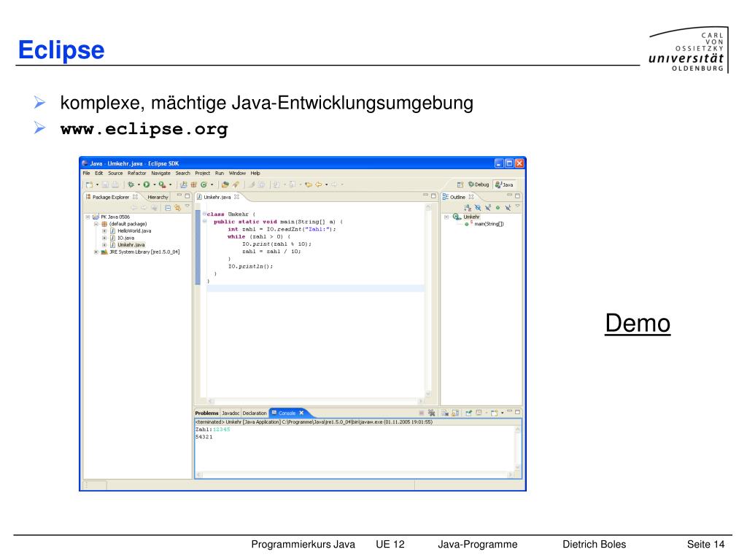Click the editor vertical scrollbar
Viewport: 747px width, 560px height.
point(427,300)
